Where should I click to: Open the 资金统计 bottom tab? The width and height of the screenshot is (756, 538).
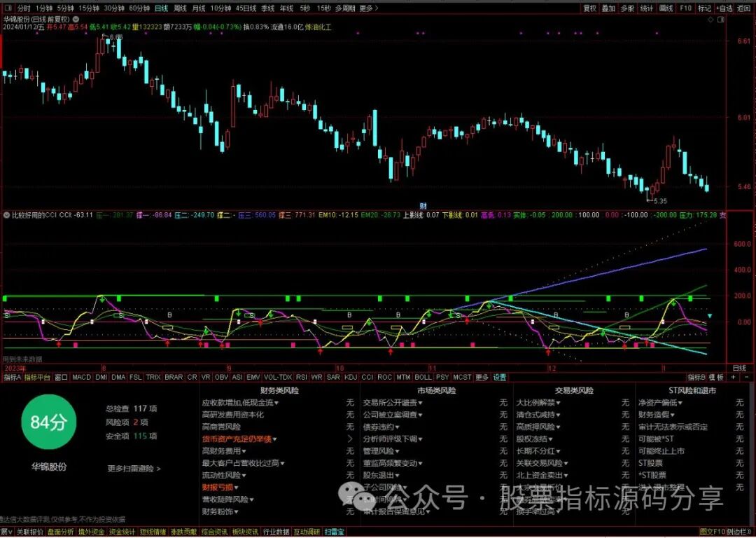(122, 532)
